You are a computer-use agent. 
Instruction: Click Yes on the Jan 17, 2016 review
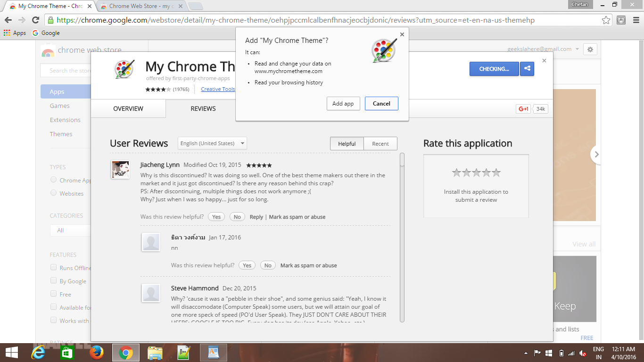coord(247,265)
